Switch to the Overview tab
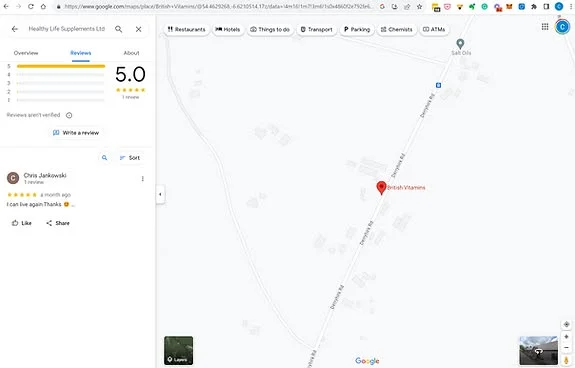Viewport: 575px width, 368px height. 26,53
